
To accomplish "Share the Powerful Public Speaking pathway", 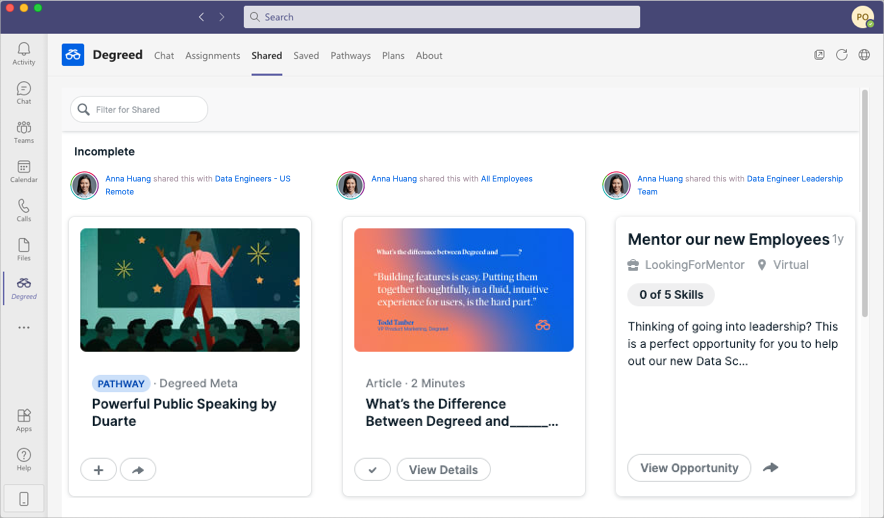I will click(138, 470).
